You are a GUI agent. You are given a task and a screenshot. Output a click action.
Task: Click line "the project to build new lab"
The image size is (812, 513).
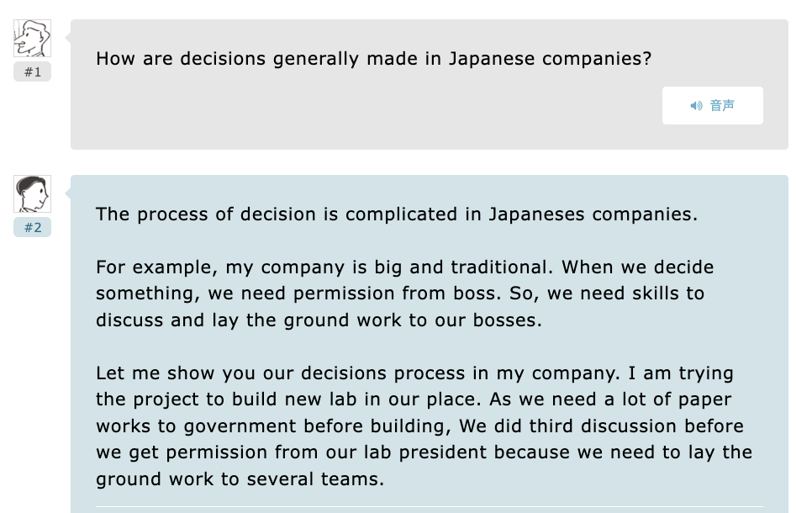coord(414,399)
